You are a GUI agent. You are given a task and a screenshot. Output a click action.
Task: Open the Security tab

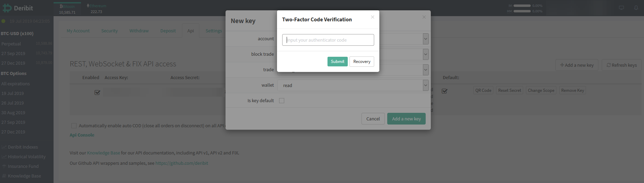click(109, 31)
